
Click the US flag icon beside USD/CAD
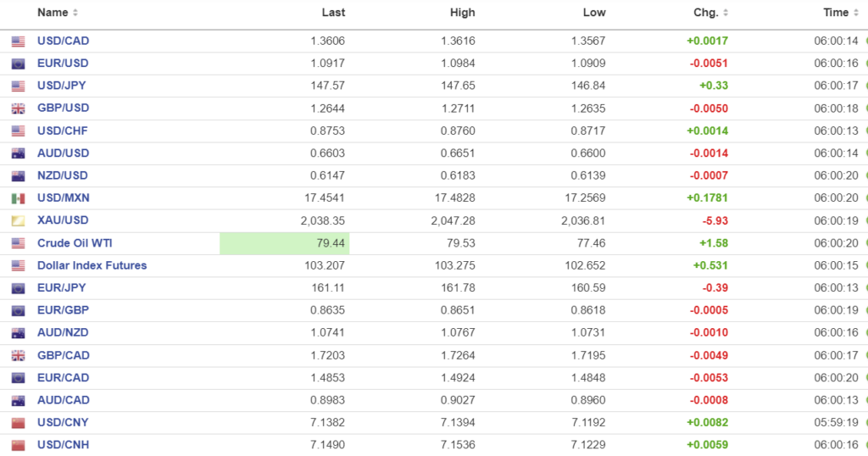point(18,42)
